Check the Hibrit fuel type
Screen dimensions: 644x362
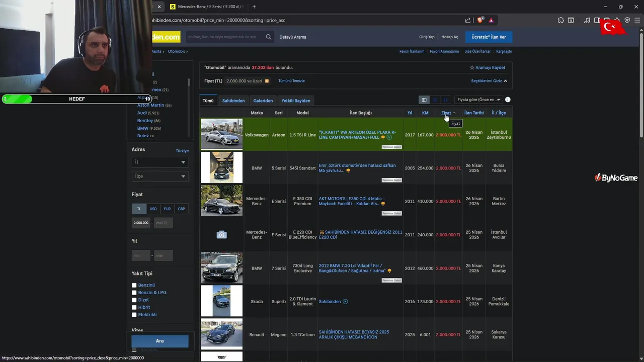(134, 307)
